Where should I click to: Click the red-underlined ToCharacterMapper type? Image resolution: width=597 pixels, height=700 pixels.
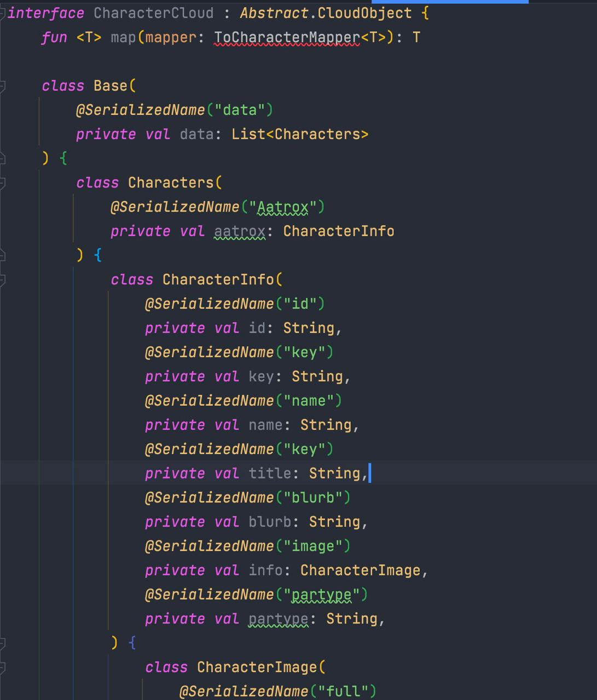[x=287, y=38]
